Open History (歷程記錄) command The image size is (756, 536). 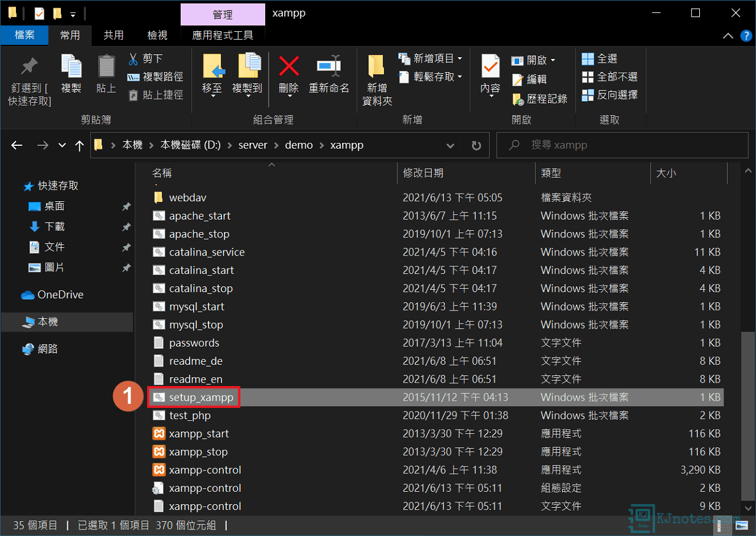tap(540, 99)
